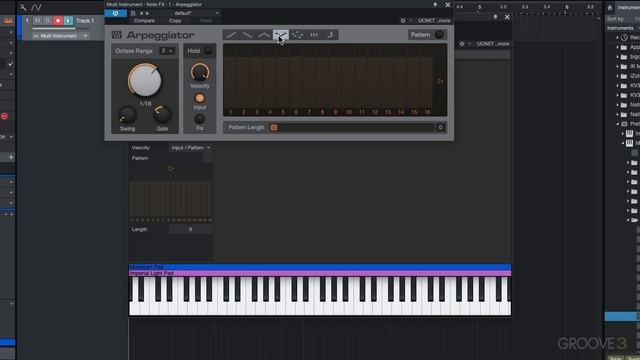Screen dimensions: 640x360
Task: Click the Gate knob
Action: [x=162, y=114]
